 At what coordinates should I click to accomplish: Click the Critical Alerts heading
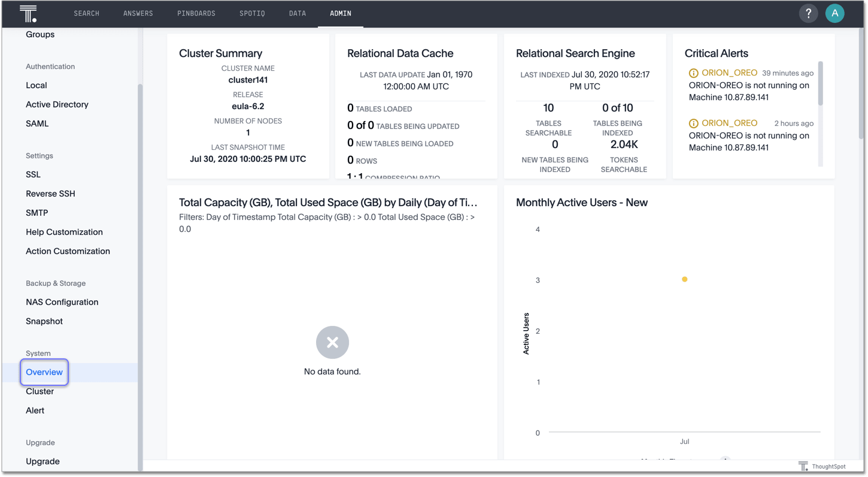[716, 54]
